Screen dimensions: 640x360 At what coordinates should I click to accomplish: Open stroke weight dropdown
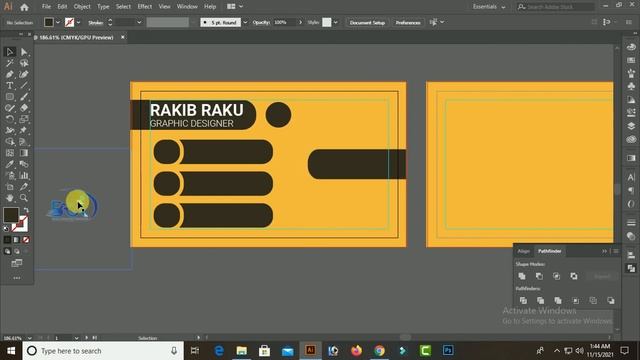click(139, 22)
